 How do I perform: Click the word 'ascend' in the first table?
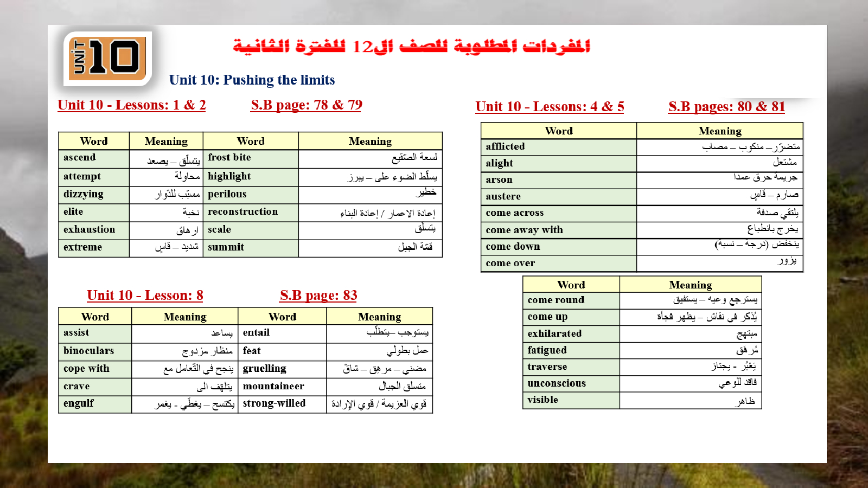pyautogui.click(x=80, y=158)
